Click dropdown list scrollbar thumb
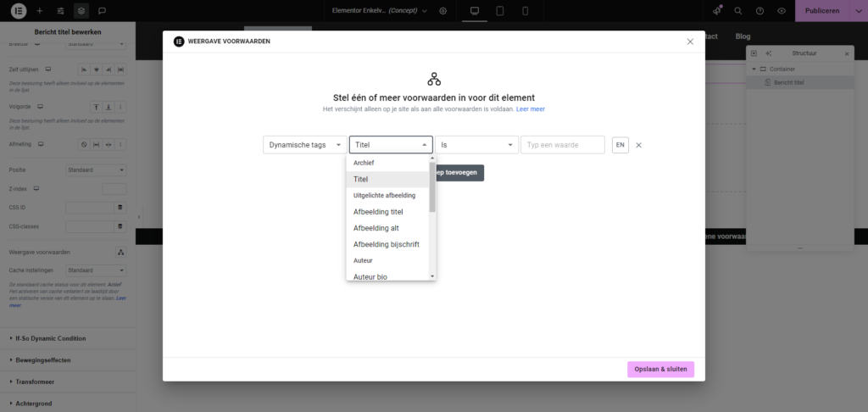This screenshot has width=868, height=412. pos(432,187)
